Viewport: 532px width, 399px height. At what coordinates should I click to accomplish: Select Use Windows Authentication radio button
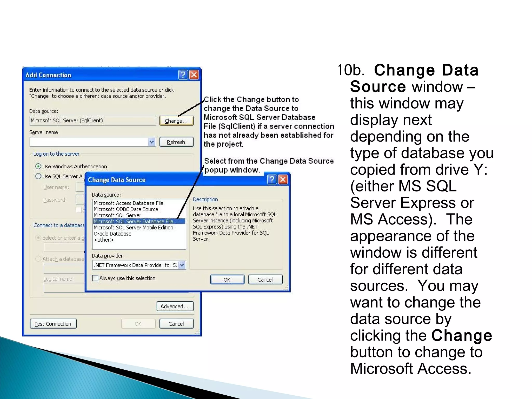click(38, 166)
